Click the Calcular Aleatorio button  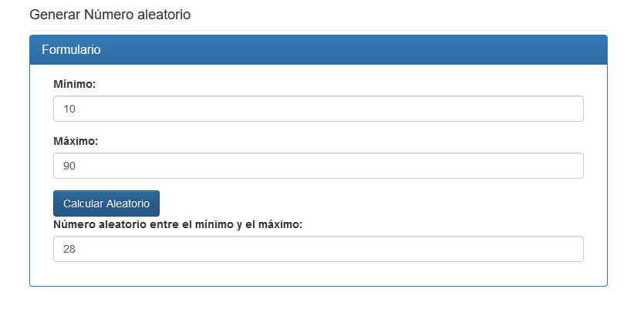106,203
